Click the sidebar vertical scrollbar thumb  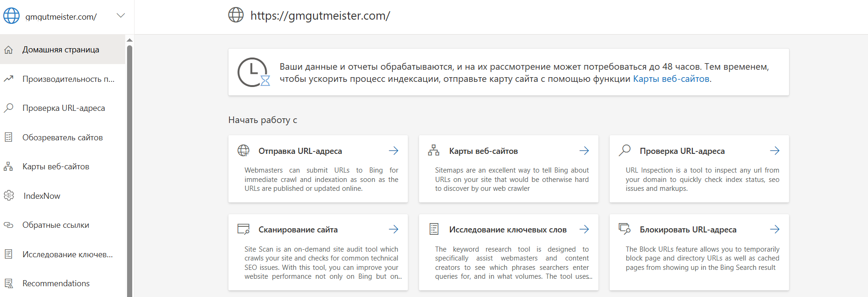click(130, 171)
